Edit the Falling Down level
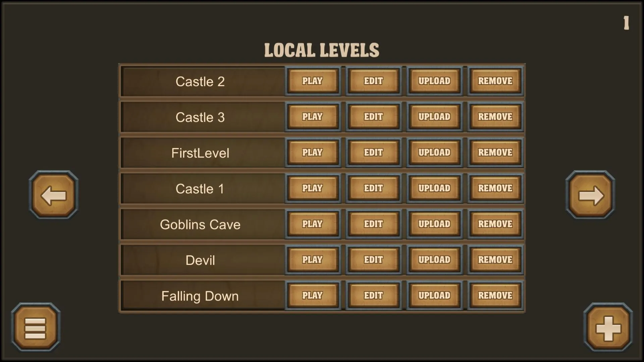644x362 pixels. (x=373, y=296)
